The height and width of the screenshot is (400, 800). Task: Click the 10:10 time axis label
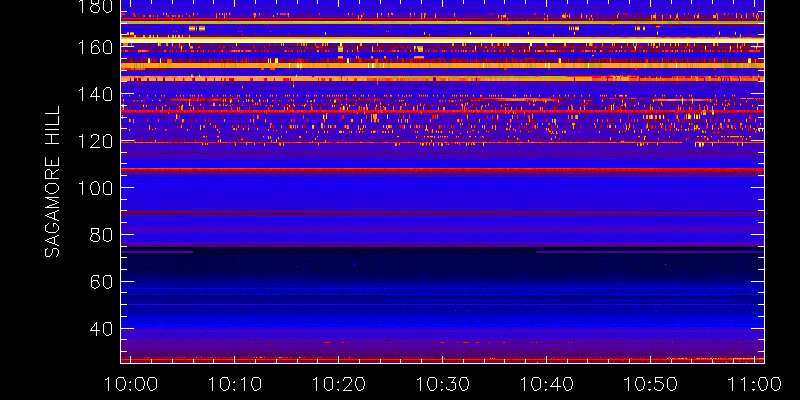(234, 384)
